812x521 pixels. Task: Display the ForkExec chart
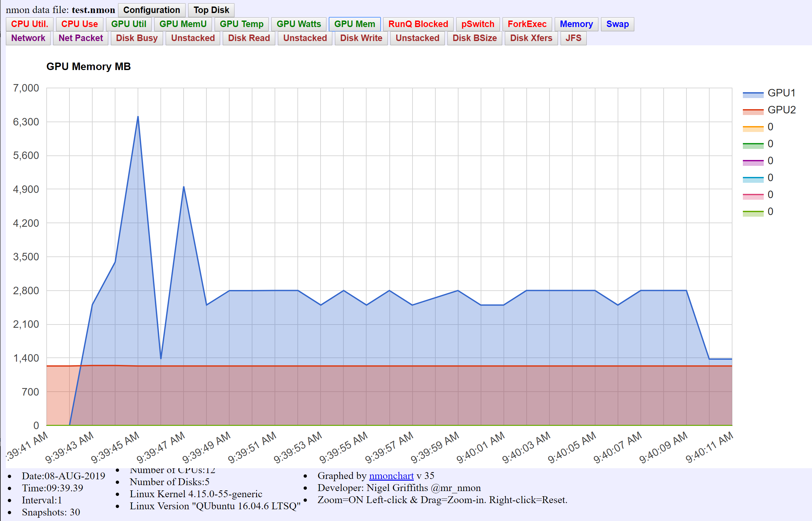point(527,24)
